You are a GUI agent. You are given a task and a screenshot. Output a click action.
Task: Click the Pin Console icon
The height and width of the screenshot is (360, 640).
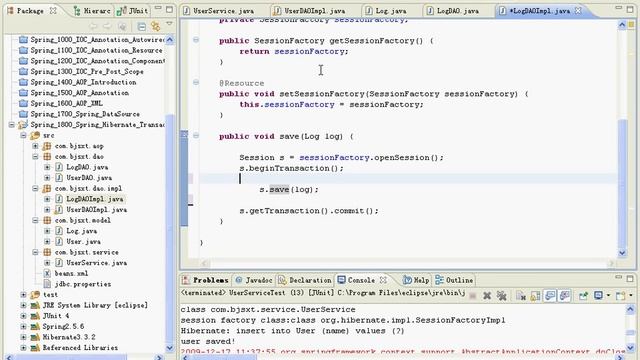point(583,296)
